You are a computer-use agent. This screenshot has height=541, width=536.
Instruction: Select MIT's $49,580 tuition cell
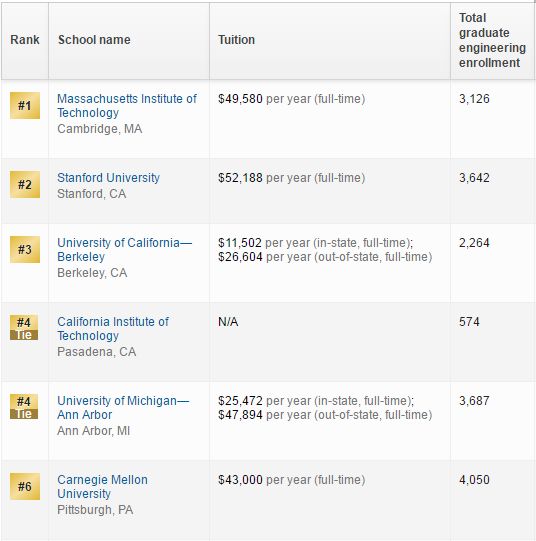point(330,119)
